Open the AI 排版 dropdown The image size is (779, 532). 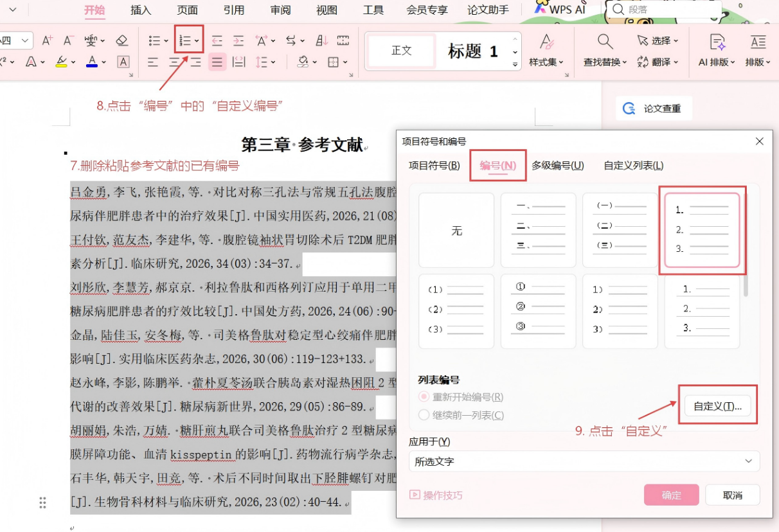point(717,62)
